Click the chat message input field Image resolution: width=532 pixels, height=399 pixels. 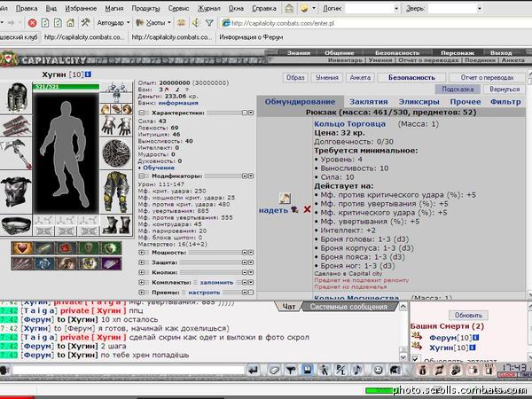tap(129, 370)
